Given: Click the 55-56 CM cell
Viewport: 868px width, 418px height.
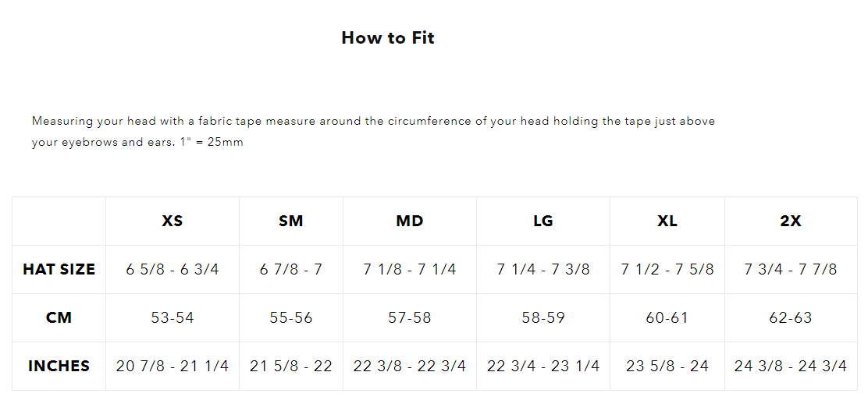Looking at the screenshot, I should [x=290, y=317].
